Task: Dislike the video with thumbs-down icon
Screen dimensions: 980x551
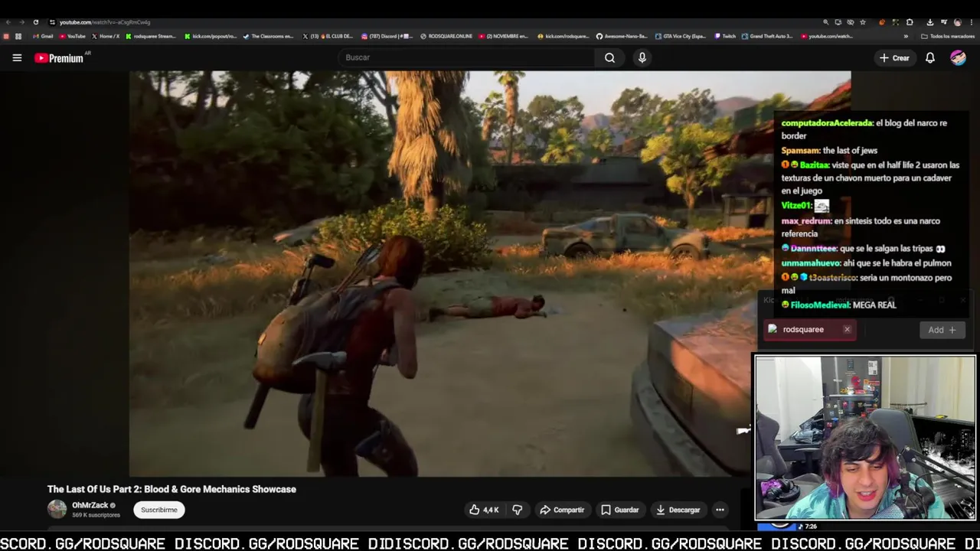Action: pos(518,510)
